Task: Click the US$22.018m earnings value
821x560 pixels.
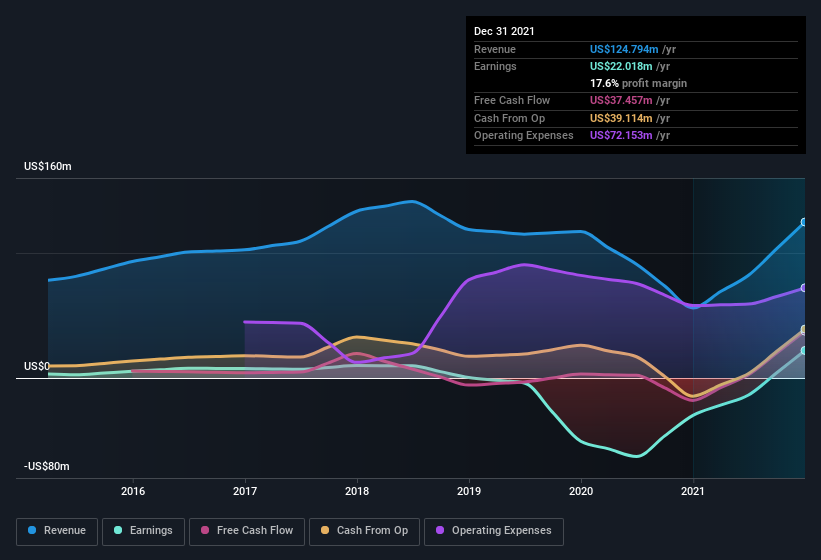Action: 621,66
